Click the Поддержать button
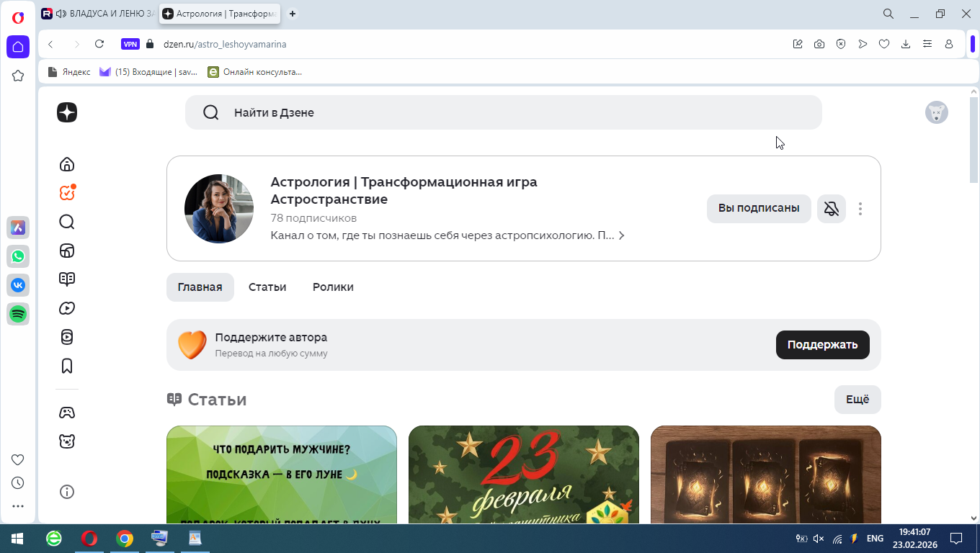 823,345
